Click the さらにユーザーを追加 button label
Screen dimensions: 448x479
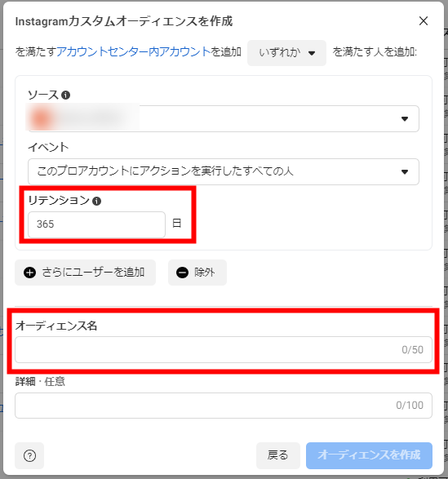coord(93,273)
